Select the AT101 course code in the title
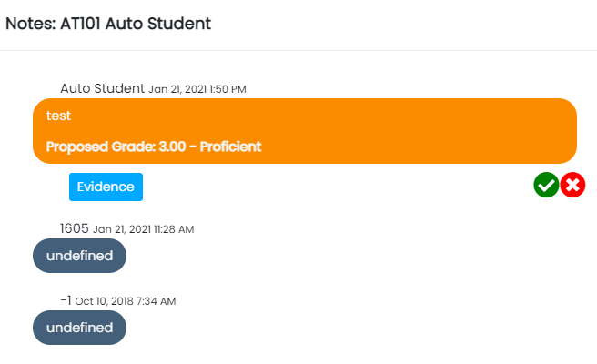 (83, 25)
